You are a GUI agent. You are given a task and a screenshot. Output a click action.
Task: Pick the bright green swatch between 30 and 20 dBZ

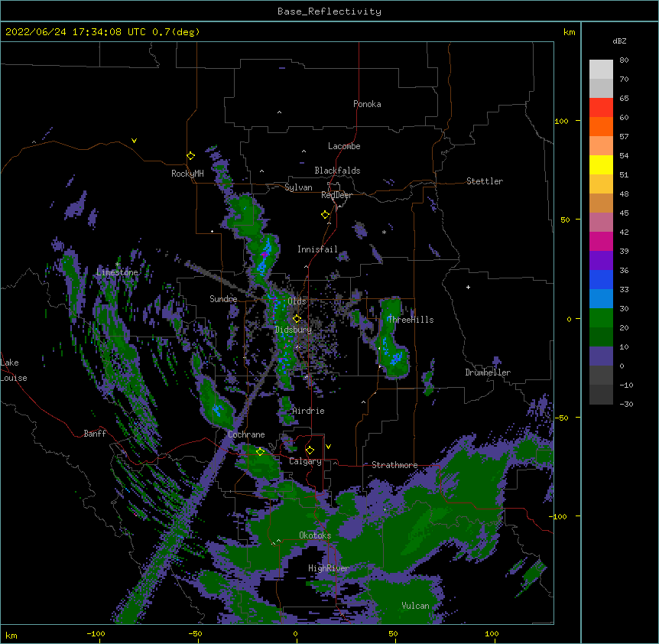point(601,318)
